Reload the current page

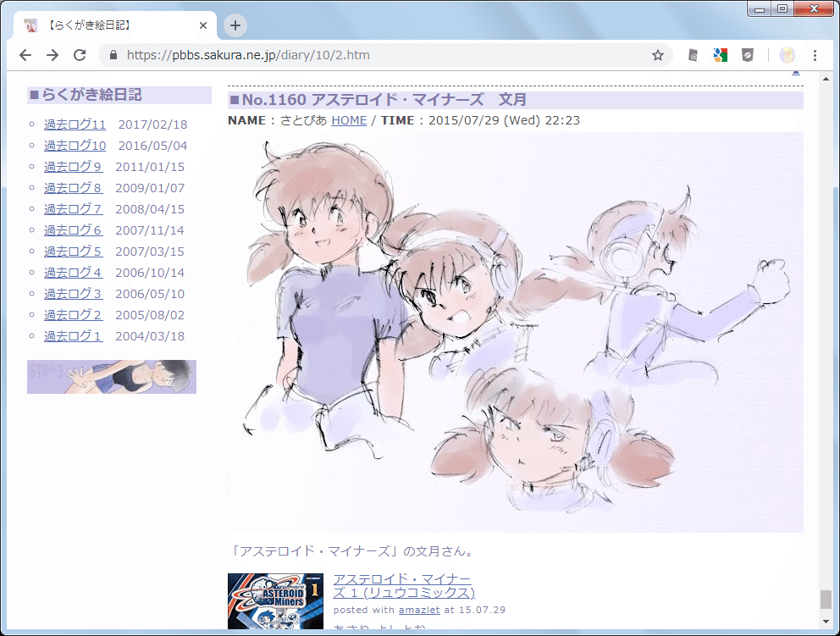click(x=80, y=55)
